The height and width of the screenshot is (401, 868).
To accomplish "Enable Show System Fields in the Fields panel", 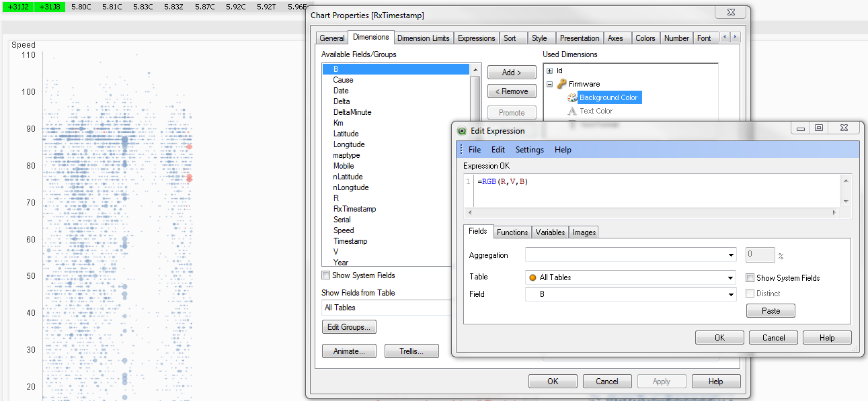I will tap(749, 277).
